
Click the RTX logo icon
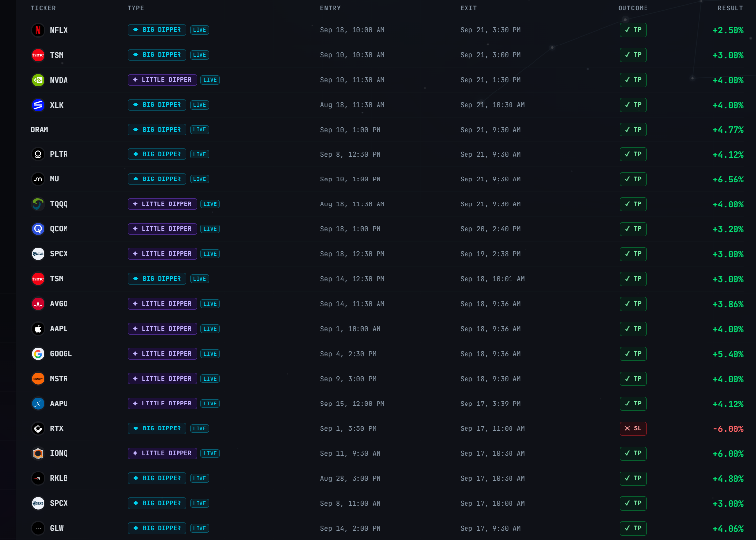38,428
